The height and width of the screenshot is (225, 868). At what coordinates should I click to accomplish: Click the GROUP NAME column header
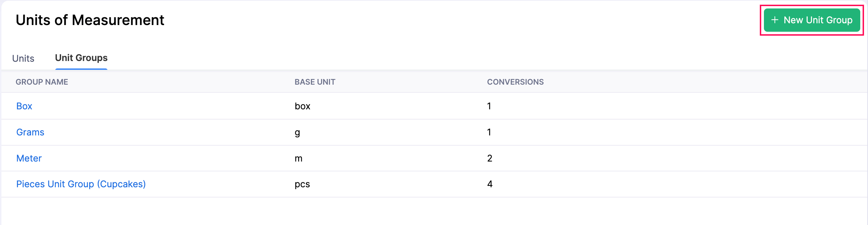pyautogui.click(x=42, y=82)
